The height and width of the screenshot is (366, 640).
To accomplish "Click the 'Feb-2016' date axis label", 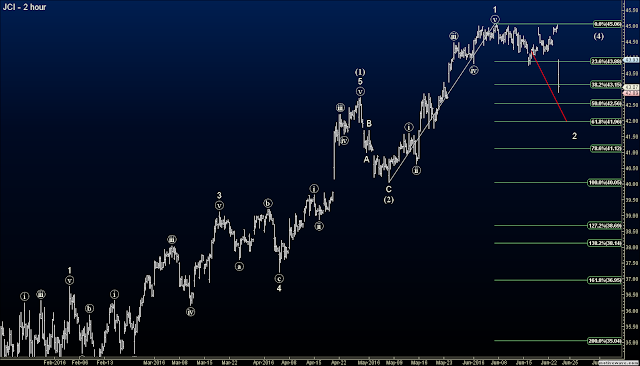I will pos(55,362).
